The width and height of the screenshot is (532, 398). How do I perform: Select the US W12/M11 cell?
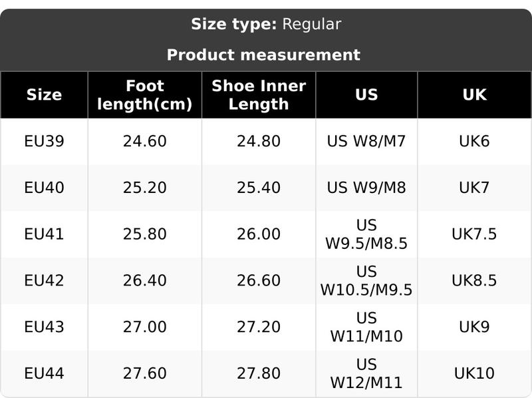point(366,374)
